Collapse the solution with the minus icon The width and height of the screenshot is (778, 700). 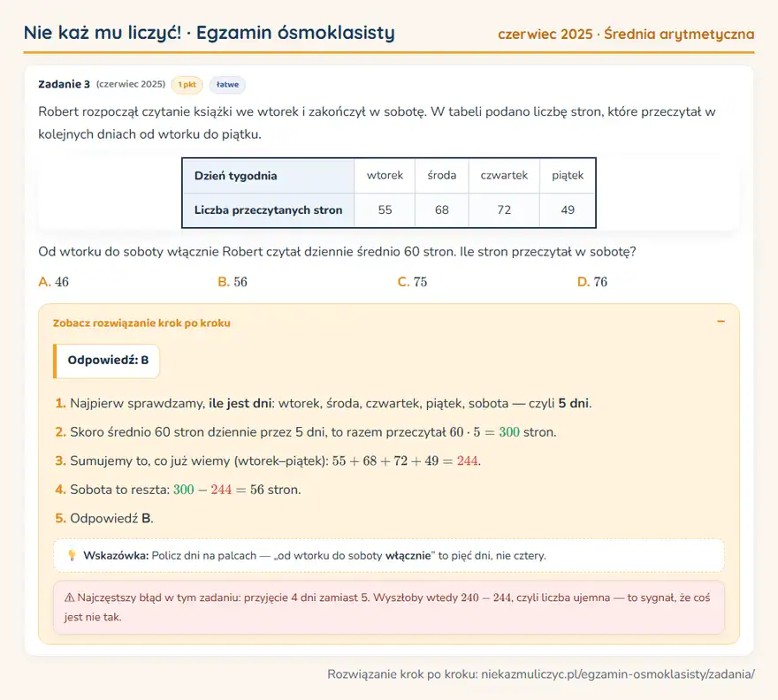[x=721, y=322]
